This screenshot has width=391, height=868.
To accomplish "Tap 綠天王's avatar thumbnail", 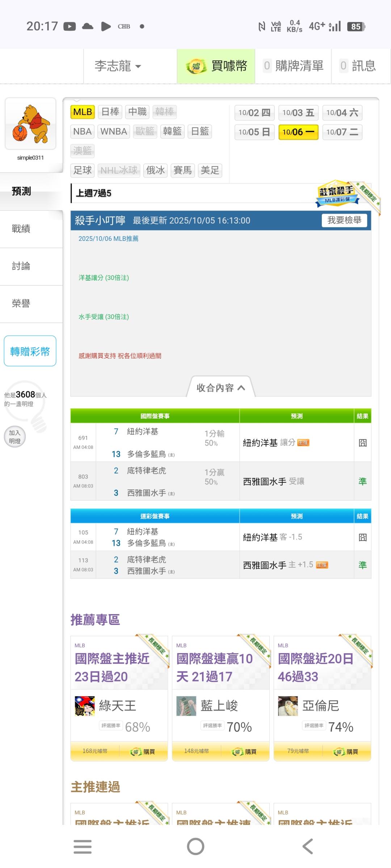I will point(84,706).
